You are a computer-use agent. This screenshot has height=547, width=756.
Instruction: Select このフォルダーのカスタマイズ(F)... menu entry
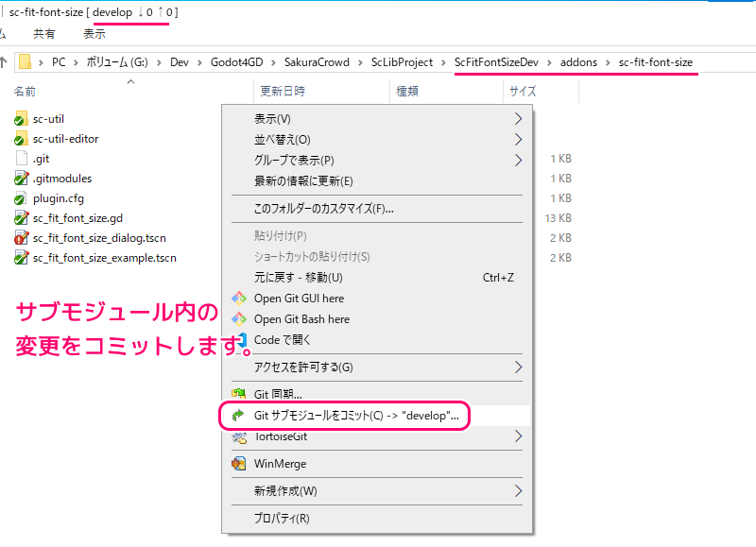[x=323, y=209]
